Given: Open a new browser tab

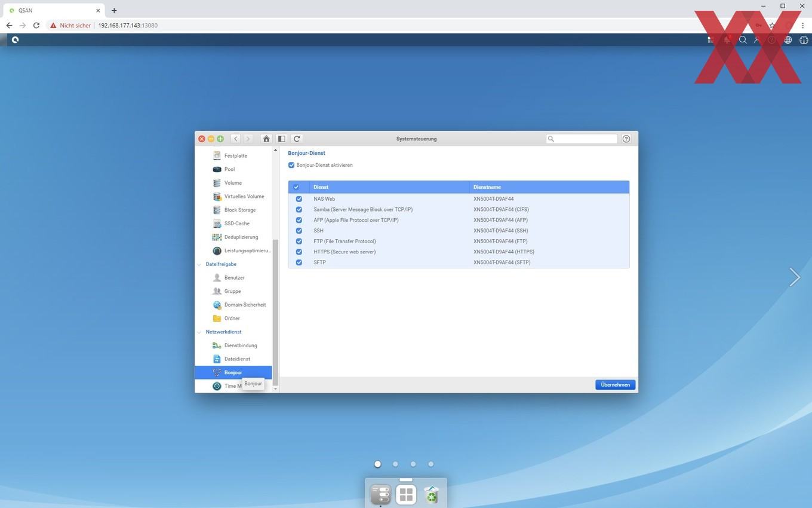Looking at the screenshot, I should click(114, 10).
